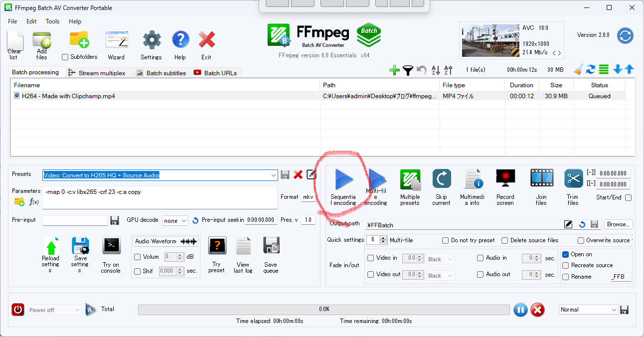Click the Multiple presets icon
This screenshot has height=337, width=644.
tap(410, 180)
